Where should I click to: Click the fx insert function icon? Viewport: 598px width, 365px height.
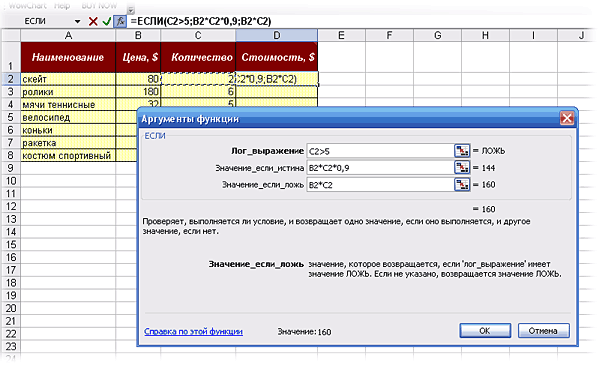pyautogui.click(x=120, y=21)
